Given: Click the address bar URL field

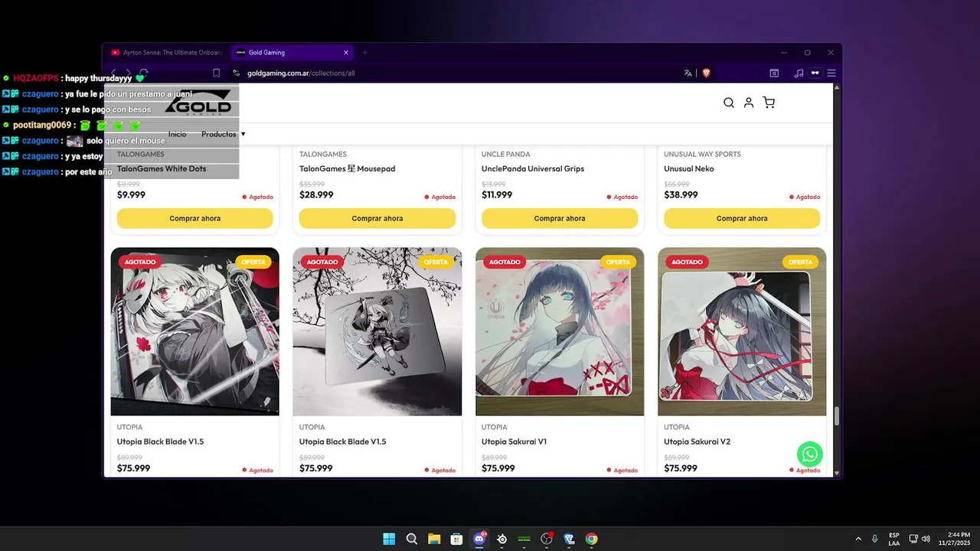Looking at the screenshot, I should tap(459, 73).
